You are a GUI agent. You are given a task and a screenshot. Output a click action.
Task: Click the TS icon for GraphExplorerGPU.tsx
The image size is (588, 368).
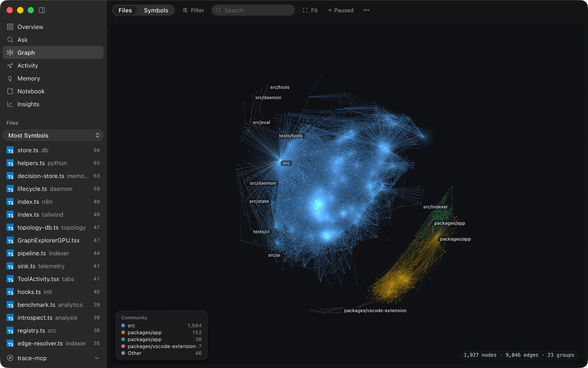(10, 240)
